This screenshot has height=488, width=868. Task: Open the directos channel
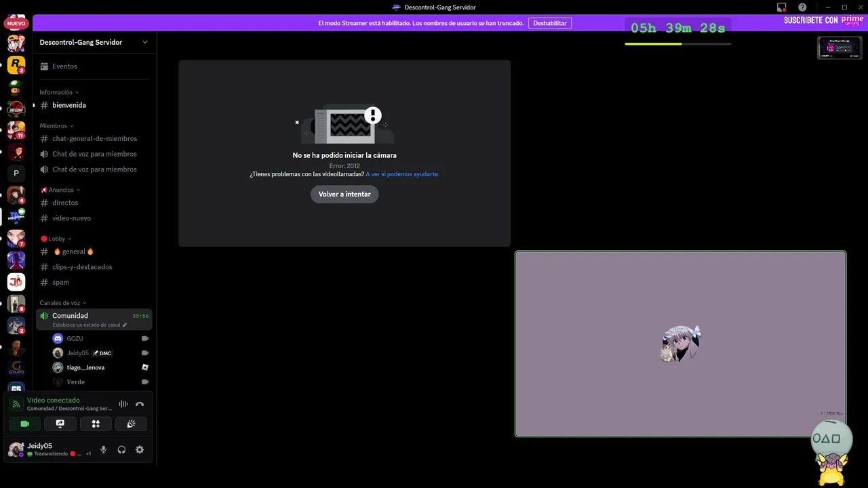(94, 203)
